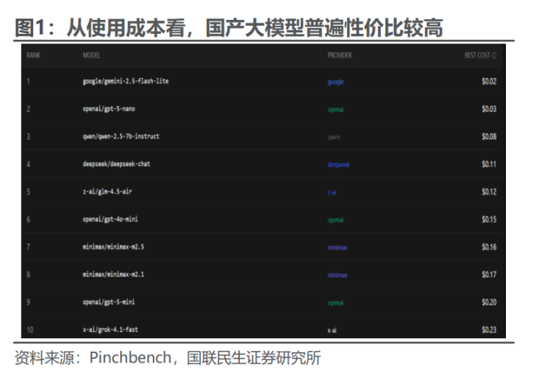Screen dimensions: 539x392
Task: Click the $0.02 best cost value
Action: tap(489, 82)
